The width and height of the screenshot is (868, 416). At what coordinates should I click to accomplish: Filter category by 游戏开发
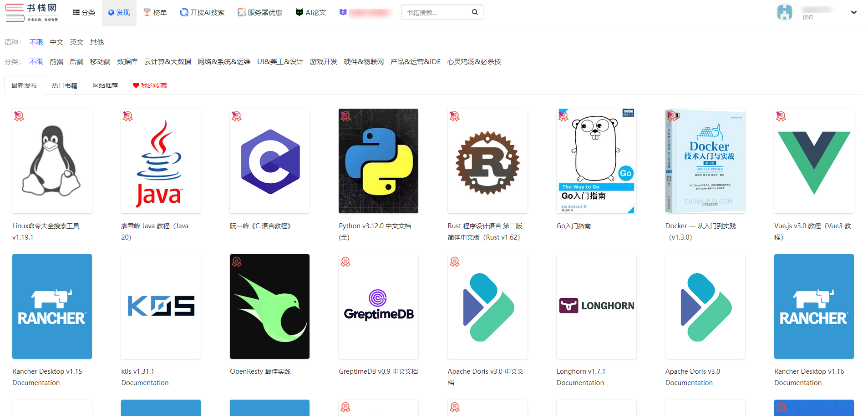click(x=324, y=62)
